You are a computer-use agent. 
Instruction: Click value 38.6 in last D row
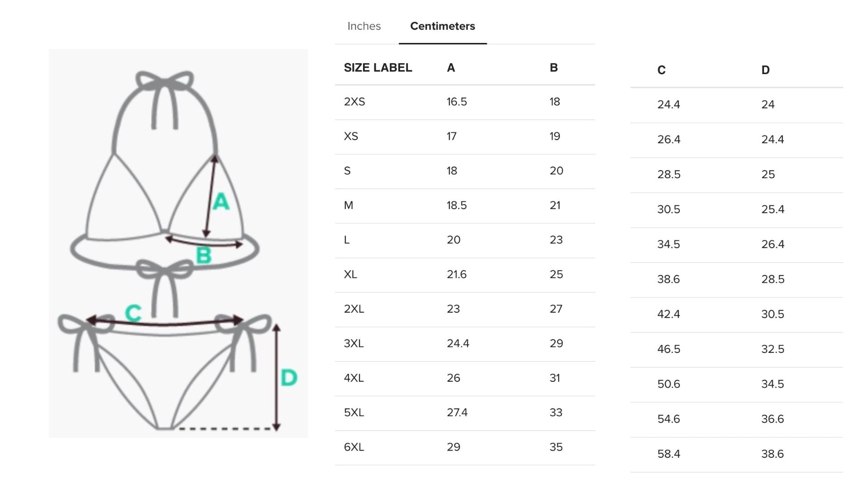click(773, 454)
